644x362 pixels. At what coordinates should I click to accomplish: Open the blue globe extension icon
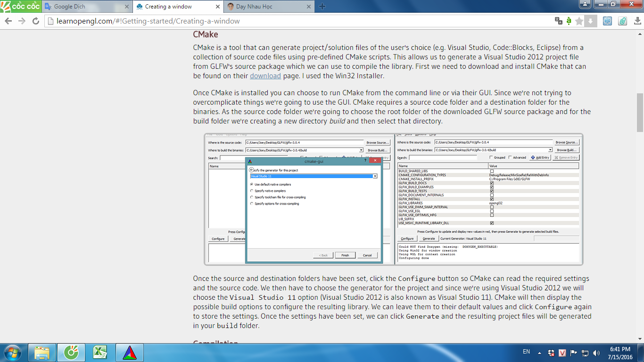[607, 21]
